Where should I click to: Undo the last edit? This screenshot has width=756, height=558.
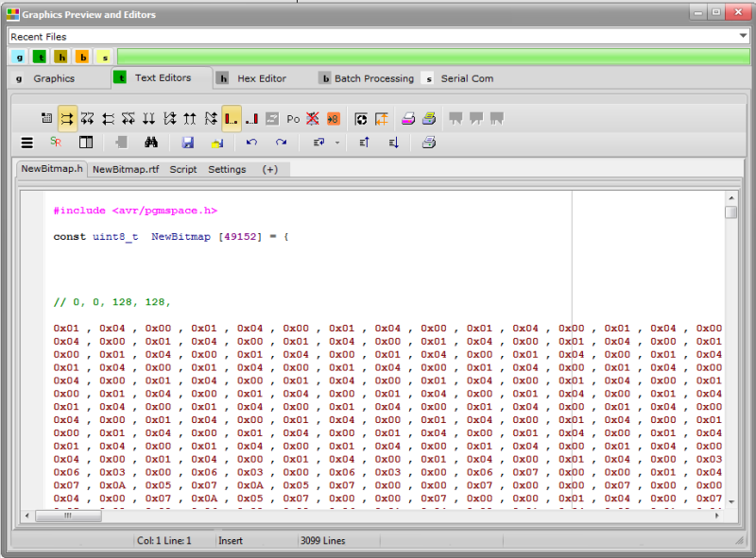(x=251, y=143)
